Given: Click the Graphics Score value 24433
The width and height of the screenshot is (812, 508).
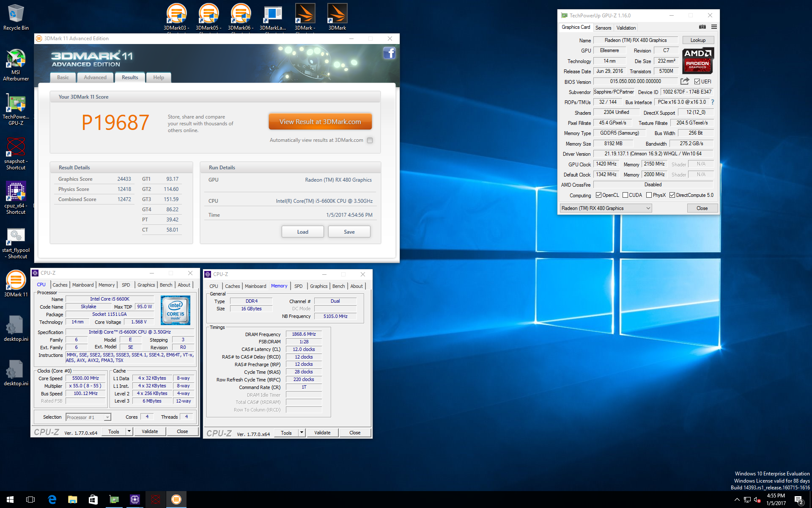Looking at the screenshot, I should coord(124,179).
